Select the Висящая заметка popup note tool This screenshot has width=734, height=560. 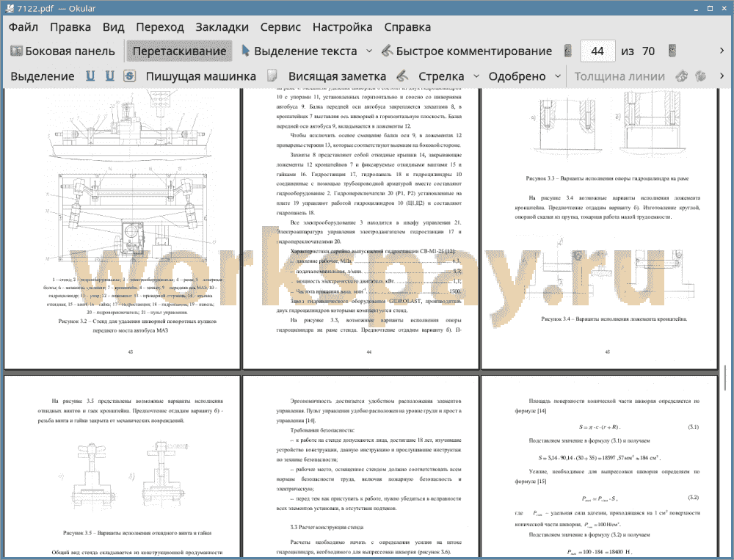click(337, 76)
